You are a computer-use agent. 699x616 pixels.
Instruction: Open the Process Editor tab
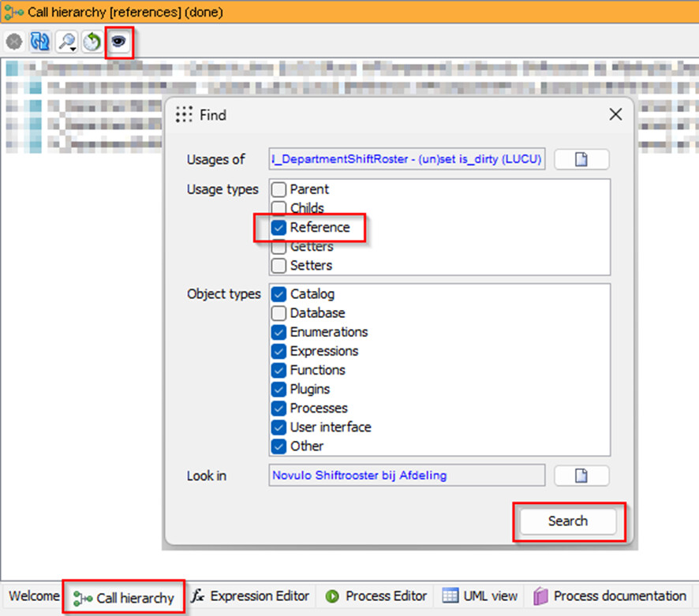(376, 596)
